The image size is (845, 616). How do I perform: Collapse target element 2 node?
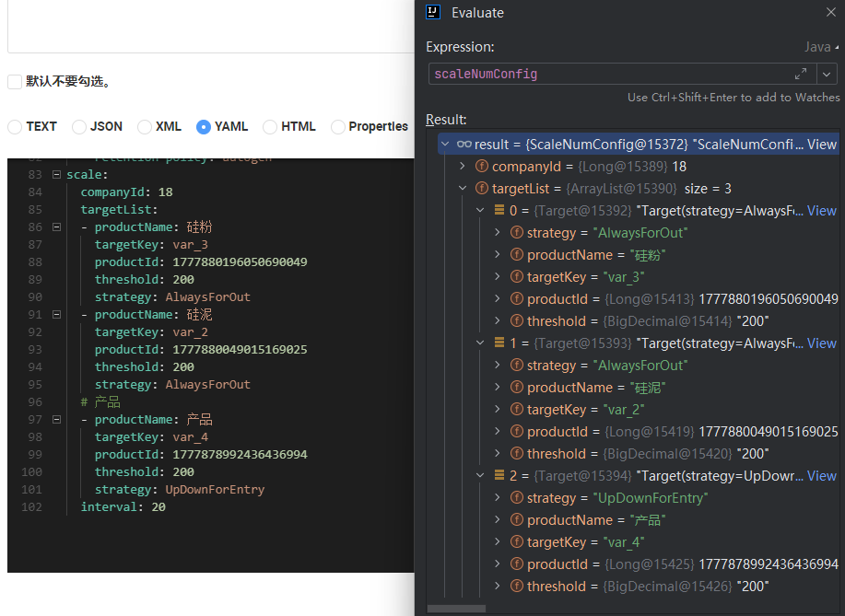click(480, 475)
